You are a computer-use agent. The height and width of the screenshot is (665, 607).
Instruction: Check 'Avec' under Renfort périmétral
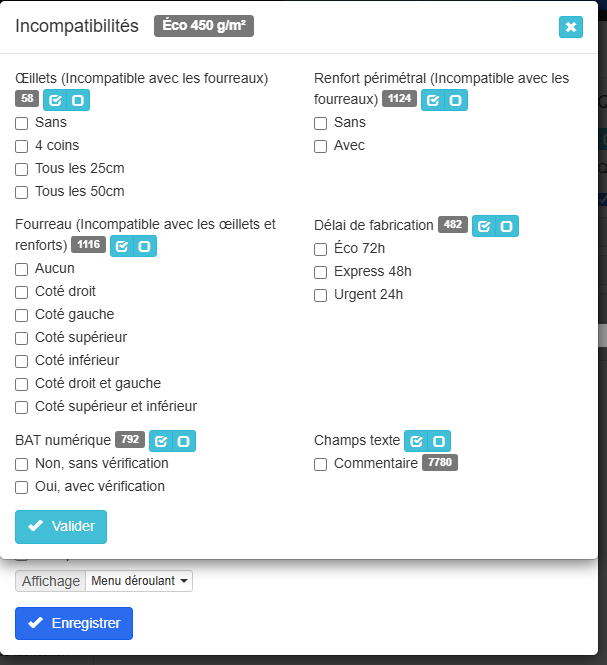point(321,146)
